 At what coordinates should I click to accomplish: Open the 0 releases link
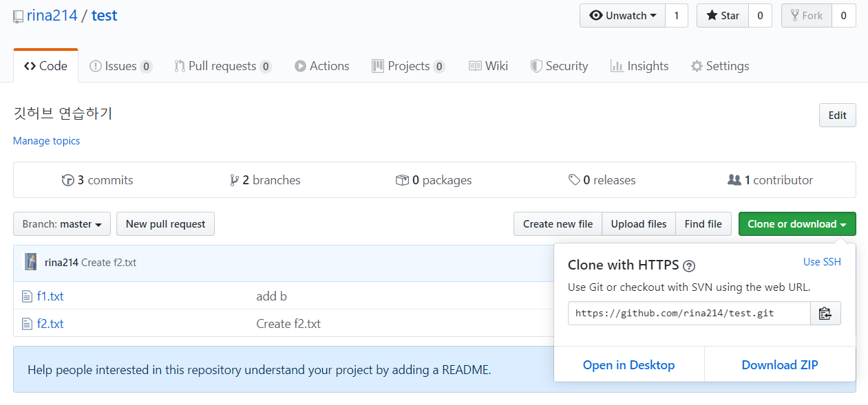(x=602, y=180)
